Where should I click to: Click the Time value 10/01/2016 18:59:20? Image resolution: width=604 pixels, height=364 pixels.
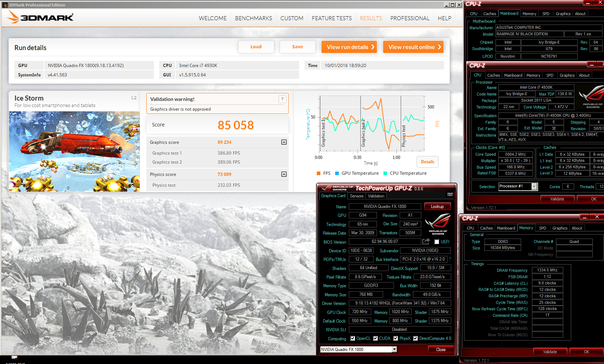(x=345, y=66)
